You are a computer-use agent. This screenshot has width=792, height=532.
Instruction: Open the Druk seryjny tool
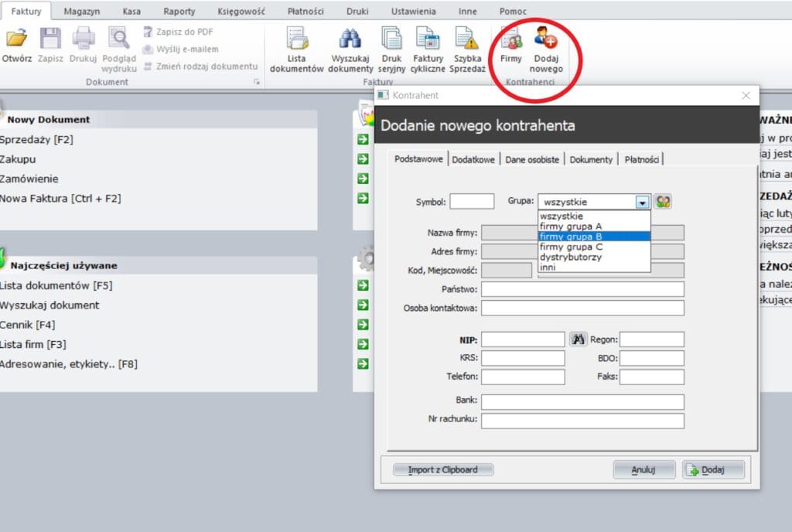(x=392, y=40)
